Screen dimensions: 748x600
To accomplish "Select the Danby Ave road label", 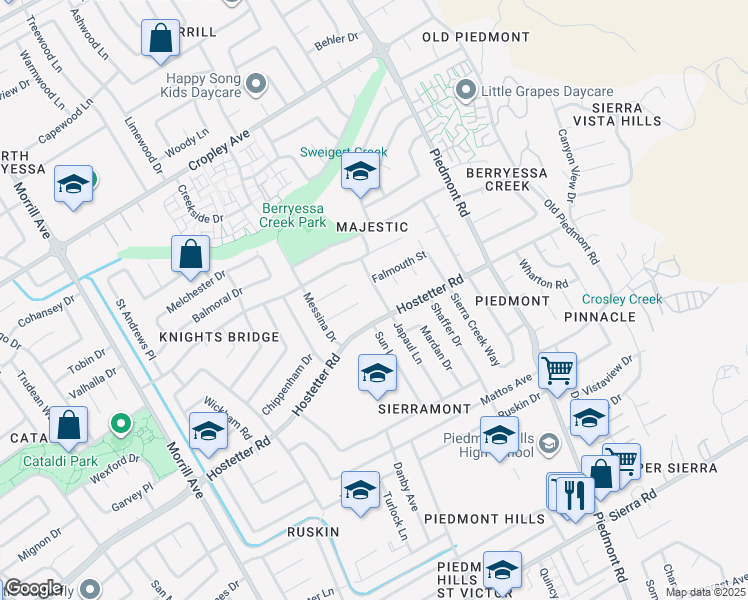I will point(405,486).
